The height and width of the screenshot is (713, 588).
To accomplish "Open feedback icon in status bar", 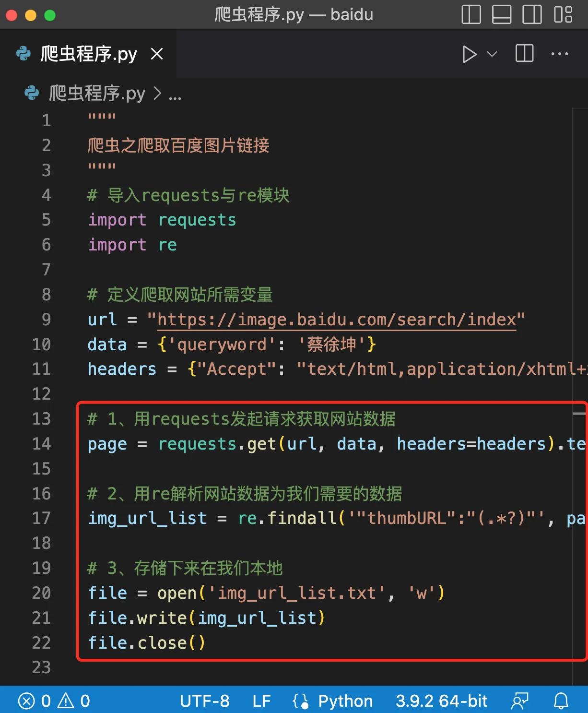I will [x=520, y=701].
